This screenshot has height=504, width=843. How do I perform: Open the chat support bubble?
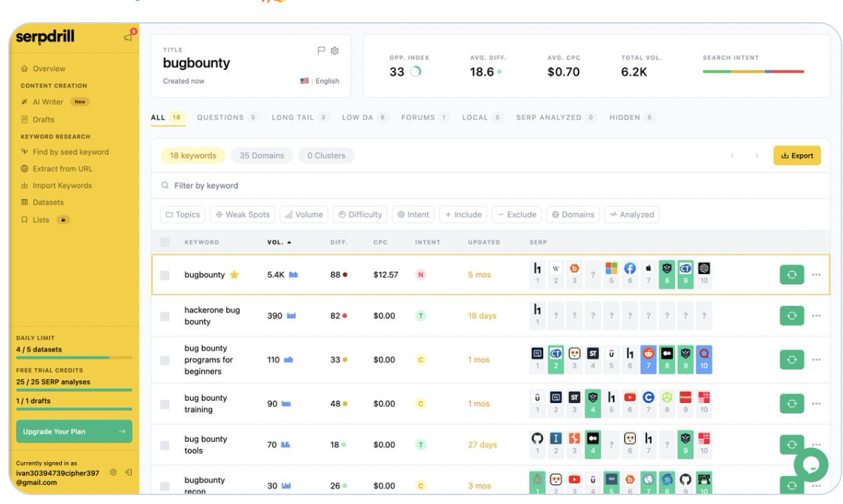tap(811, 465)
